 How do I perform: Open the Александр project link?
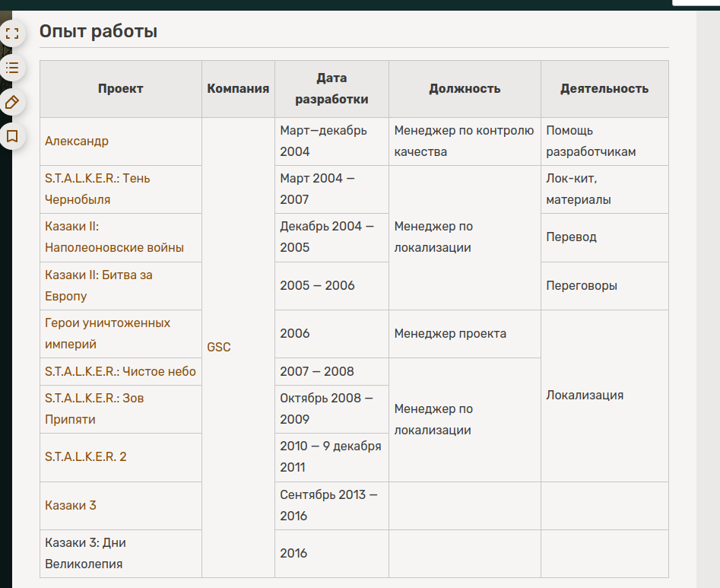pos(77,141)
